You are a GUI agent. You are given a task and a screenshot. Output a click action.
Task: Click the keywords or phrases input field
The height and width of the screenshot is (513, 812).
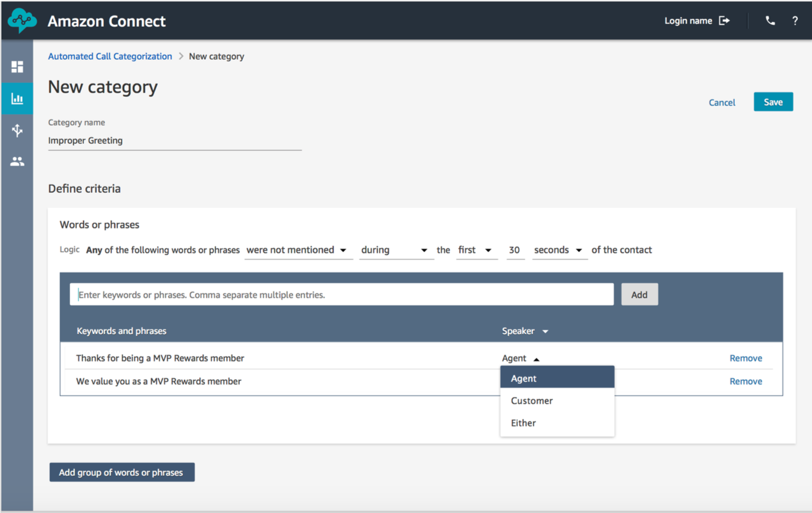342,294
